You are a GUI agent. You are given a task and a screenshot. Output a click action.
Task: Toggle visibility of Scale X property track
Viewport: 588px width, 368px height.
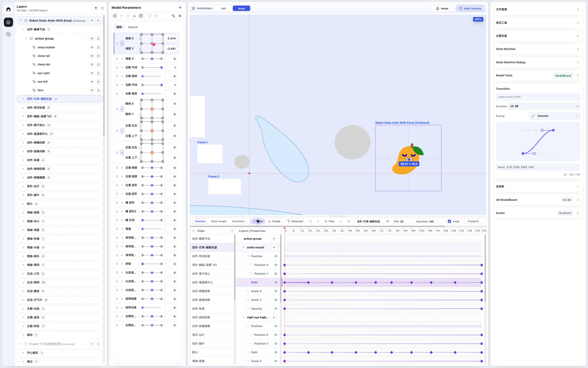(x=276, y=291)
